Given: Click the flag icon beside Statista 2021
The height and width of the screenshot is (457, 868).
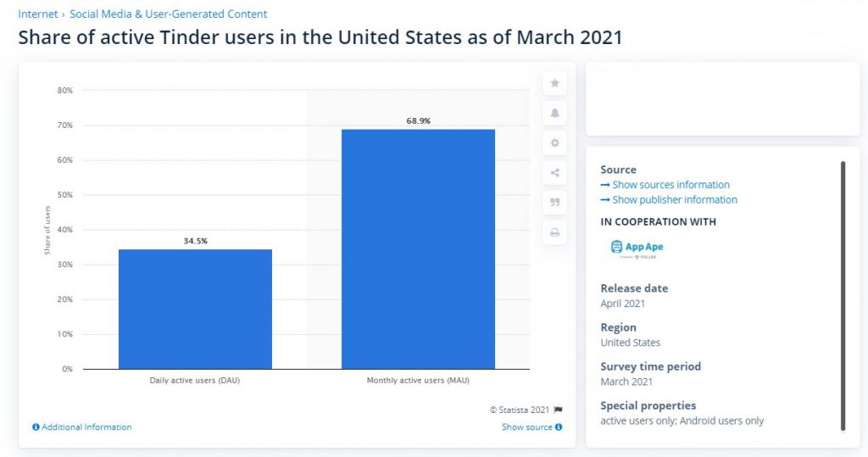Looking at the screenshot, I should (558, 410).
